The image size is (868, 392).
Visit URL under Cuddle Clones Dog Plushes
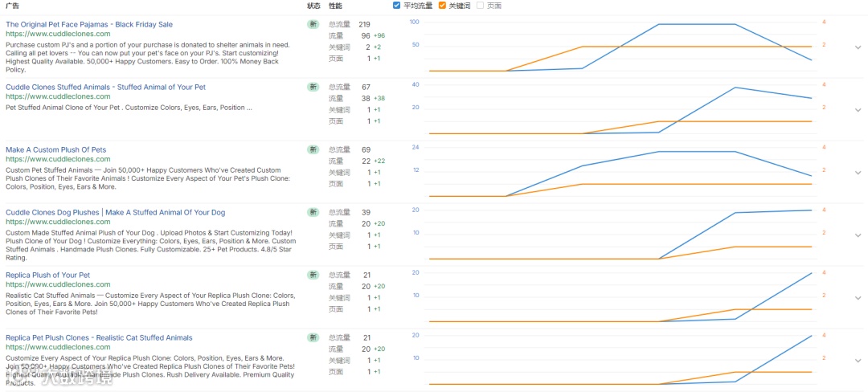58,222
